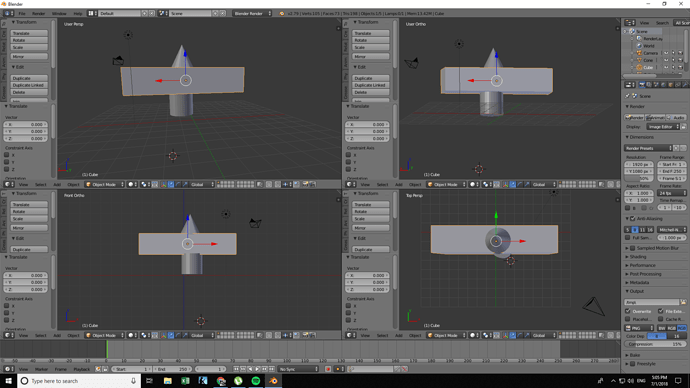Click viewport shading icon in top-left viewport header
Screen dimensions: 690x388
[132, 184]
